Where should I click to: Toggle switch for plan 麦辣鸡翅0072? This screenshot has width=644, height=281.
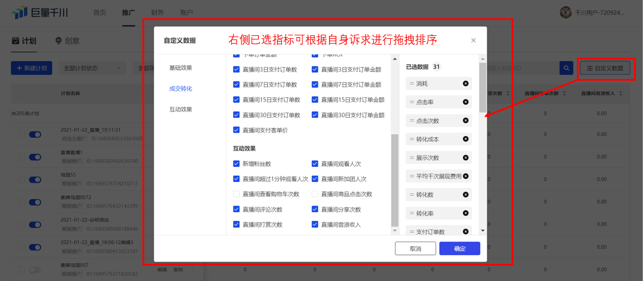pos(35,202)
